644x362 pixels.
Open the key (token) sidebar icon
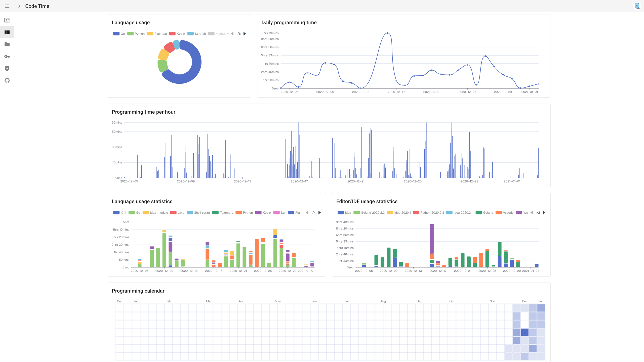(x=7, y=56)
